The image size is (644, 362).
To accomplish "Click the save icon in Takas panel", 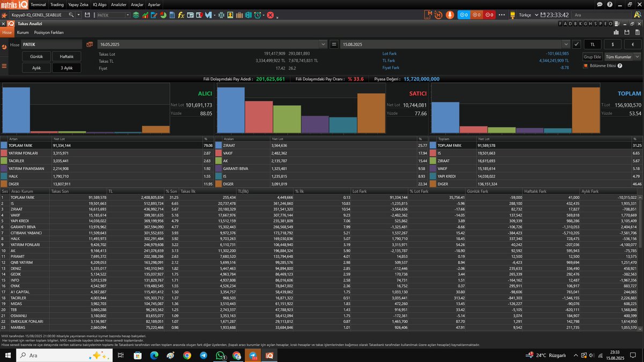I will click(627, 32).
